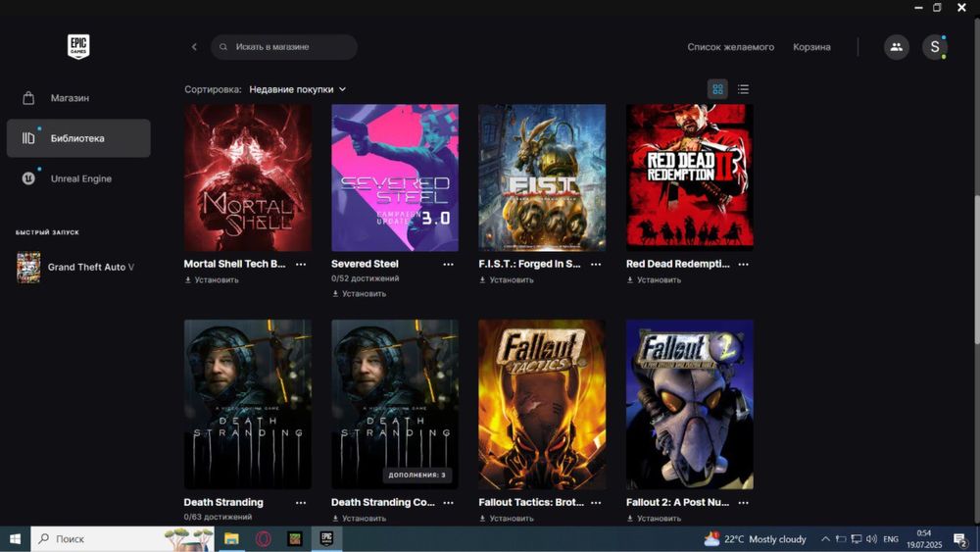Install F.I.S.T.: Forged In Shadow
This screenshot has height=552, width=980.
pos(507,280)
